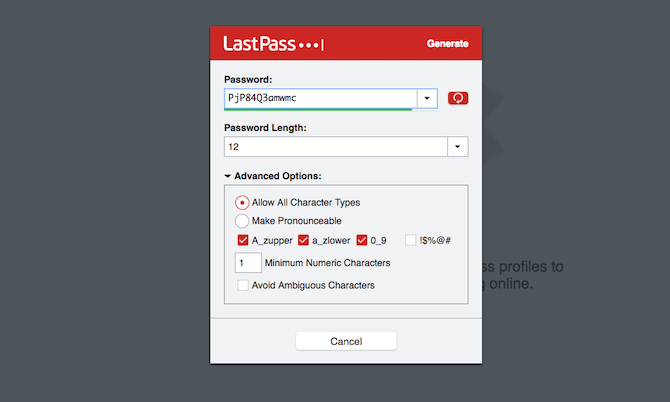
Task: Select the Allow All Character Types radio button
Action: (x=242, y=202)
